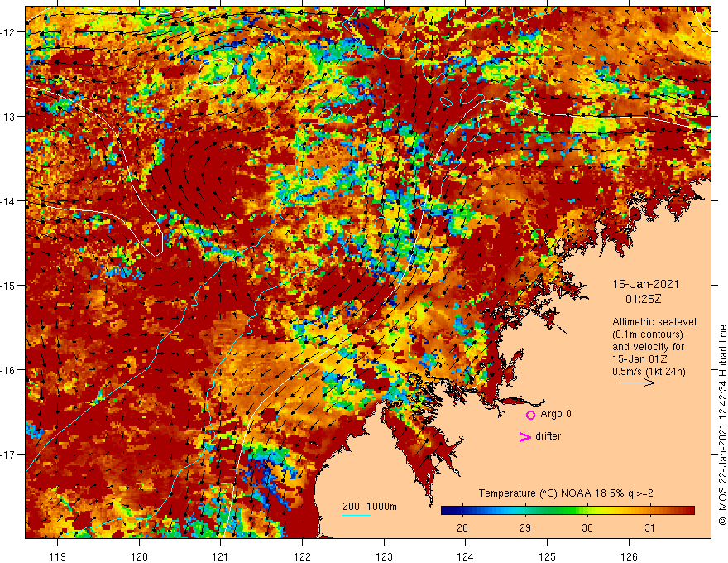Click the 'Argo 0' legend label
728x563 pixels.
[556, 414]
